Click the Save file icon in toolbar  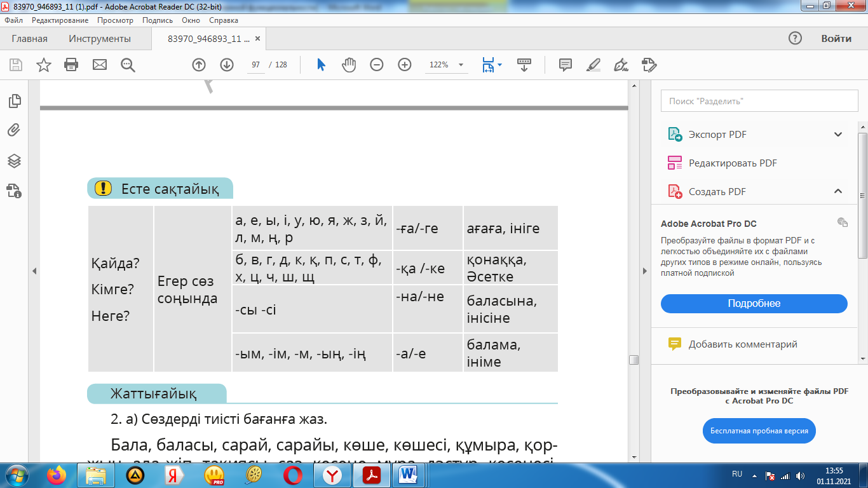[x=16, y=65]
